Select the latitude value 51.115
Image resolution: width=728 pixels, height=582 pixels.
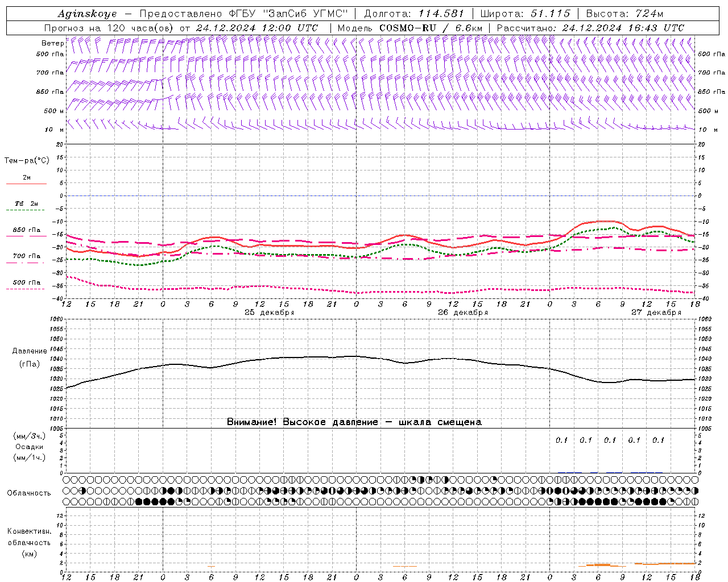point(550,14)
